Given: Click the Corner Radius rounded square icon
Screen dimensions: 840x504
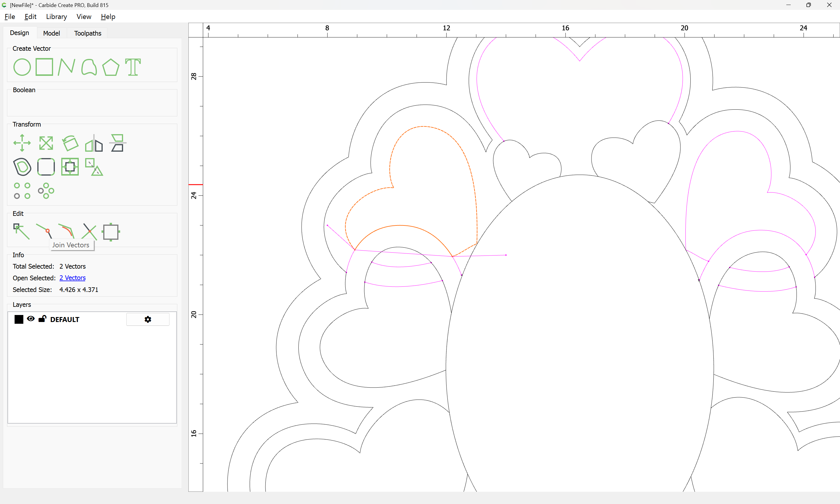Looking at the screenshot, I should tap(46, 167).
